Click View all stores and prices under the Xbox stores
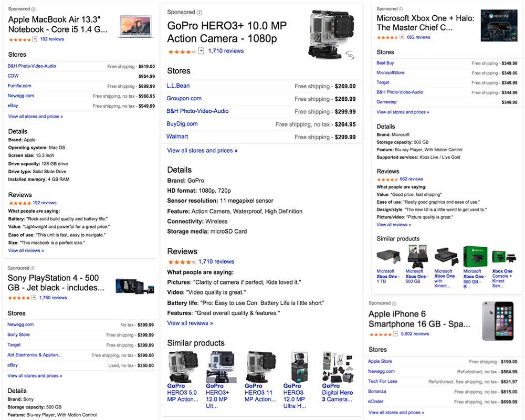This screenshot has width=525, height=420. point(403,112)
